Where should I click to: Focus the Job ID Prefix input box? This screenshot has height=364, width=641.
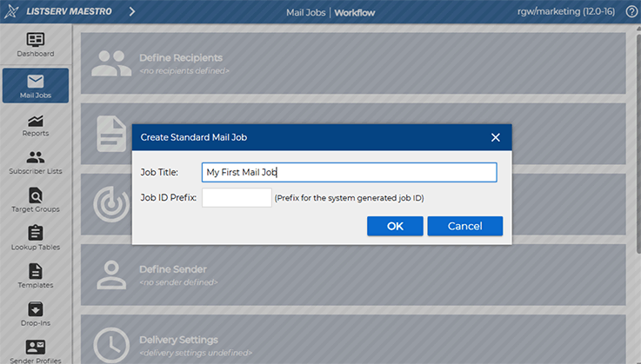point(237,198)
